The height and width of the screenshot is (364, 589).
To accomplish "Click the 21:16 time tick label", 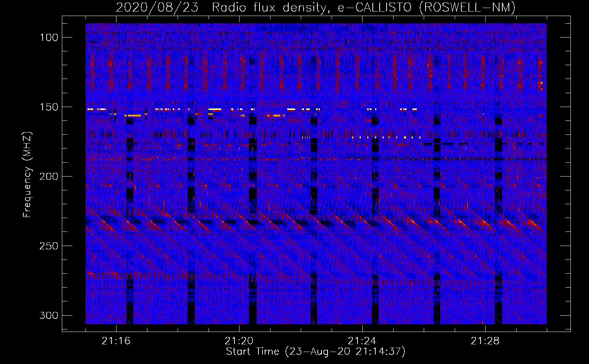I will coord(116,341).
